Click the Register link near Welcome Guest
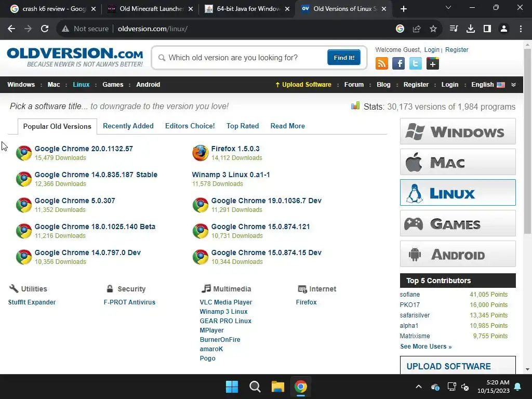Screen dimensions: 532x399 pyautogui.click(x=457, y=49)
